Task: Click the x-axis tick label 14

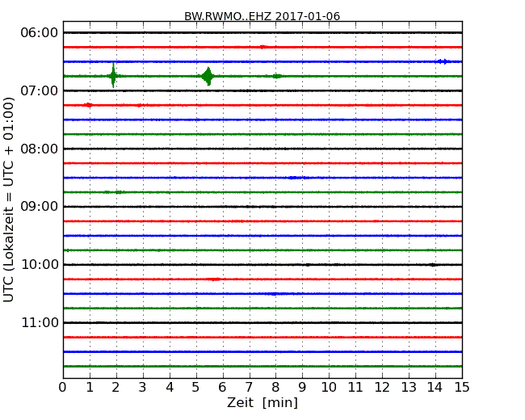Action: 435,387
